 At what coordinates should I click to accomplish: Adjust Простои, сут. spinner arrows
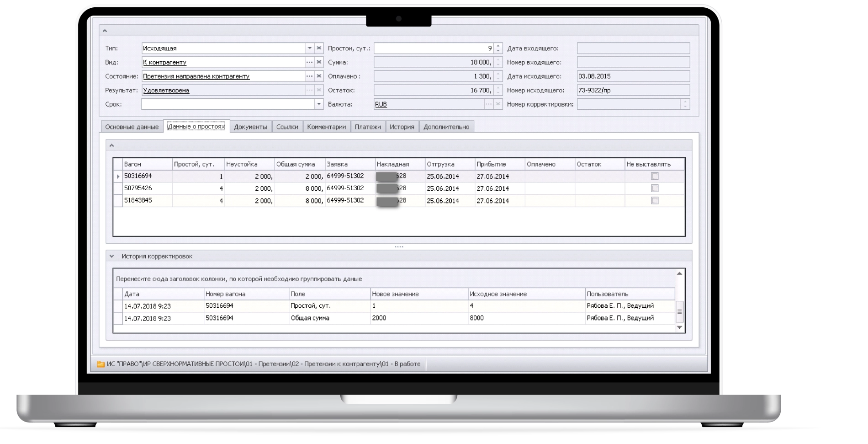pyautogui.click(x=498, y=48)
